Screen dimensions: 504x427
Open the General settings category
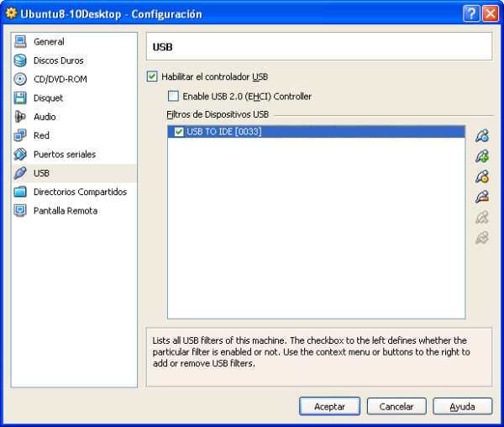(49, 42)
